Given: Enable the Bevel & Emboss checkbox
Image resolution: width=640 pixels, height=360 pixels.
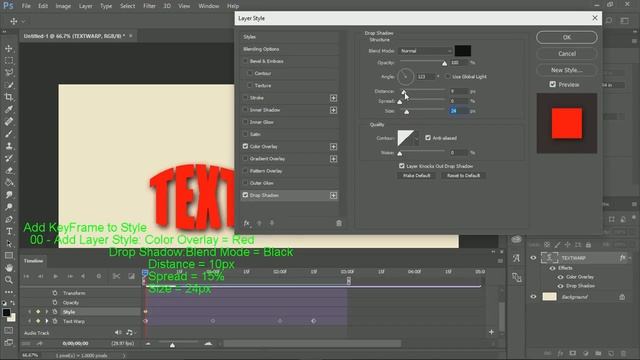Looking at the screenshot, I should [245, 61].
